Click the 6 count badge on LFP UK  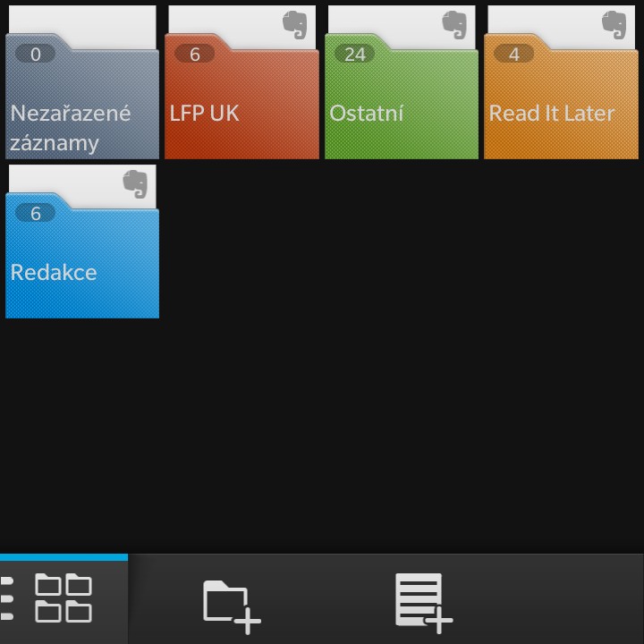(x=195, y=55)
